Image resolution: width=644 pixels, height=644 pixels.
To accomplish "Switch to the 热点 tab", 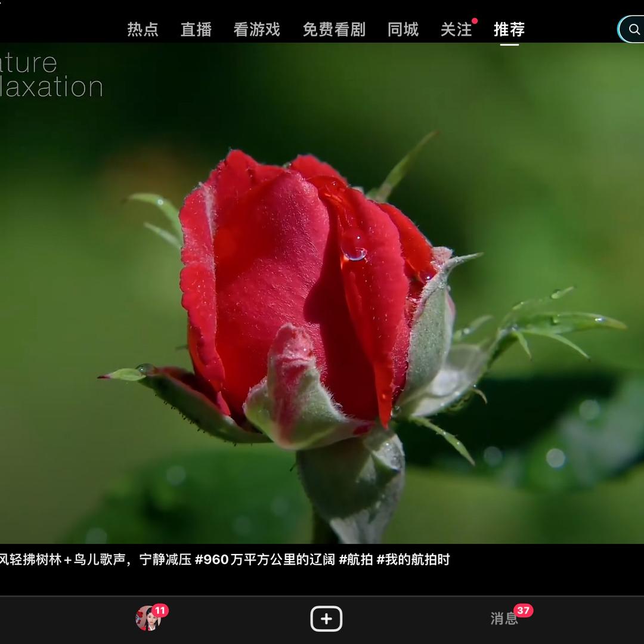I will [x=143, y=29].
